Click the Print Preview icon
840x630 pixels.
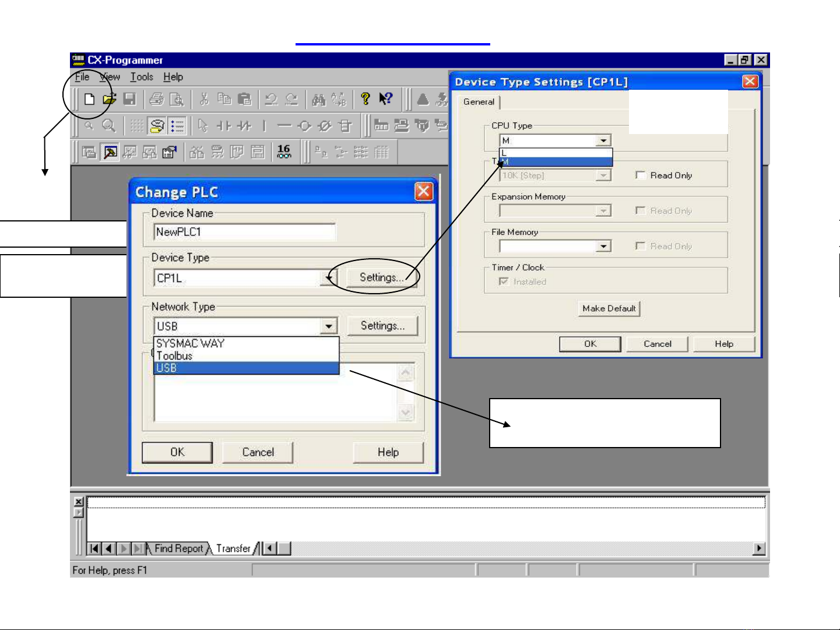[176, 99]
